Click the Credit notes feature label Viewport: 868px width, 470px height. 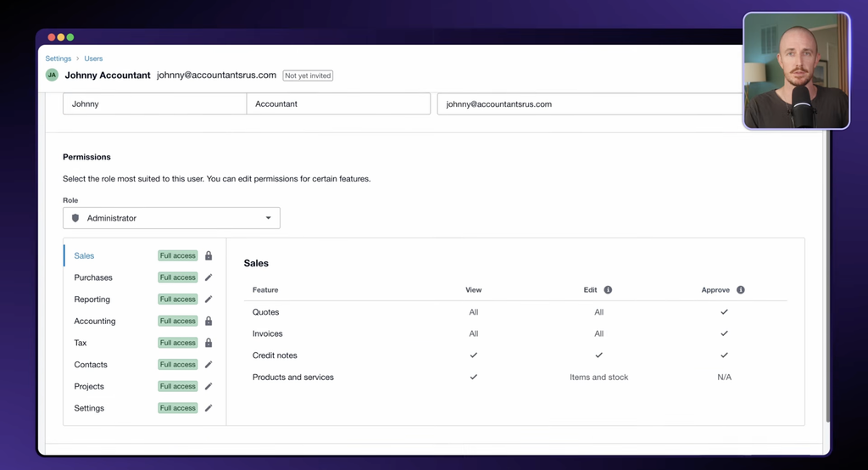point(275,355)
